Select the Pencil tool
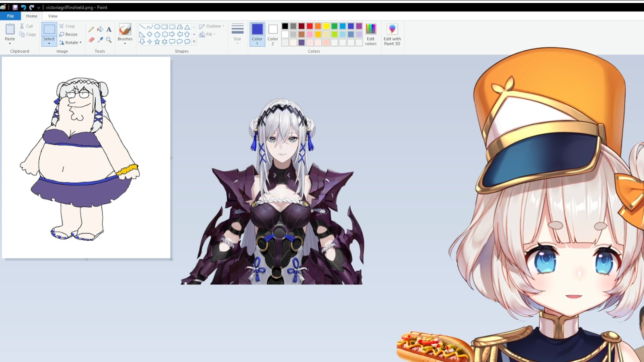This screenshot has height=362, width=644. 91,30
